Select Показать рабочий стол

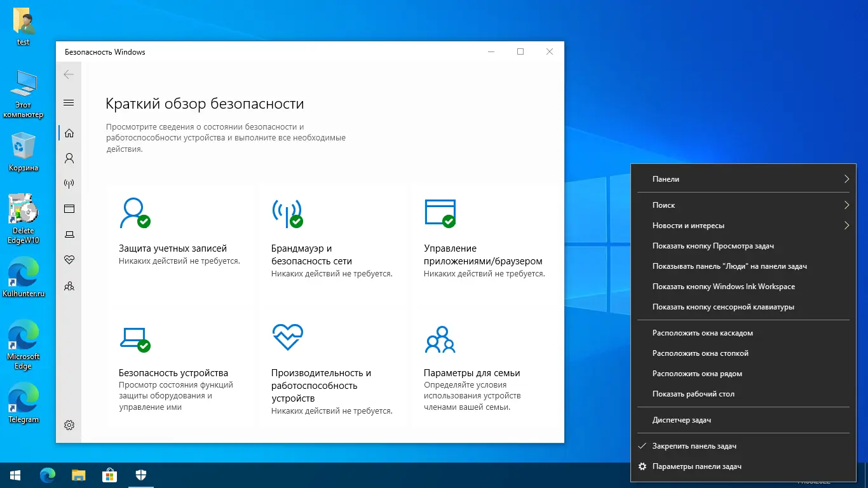click(x=743, y=394)
